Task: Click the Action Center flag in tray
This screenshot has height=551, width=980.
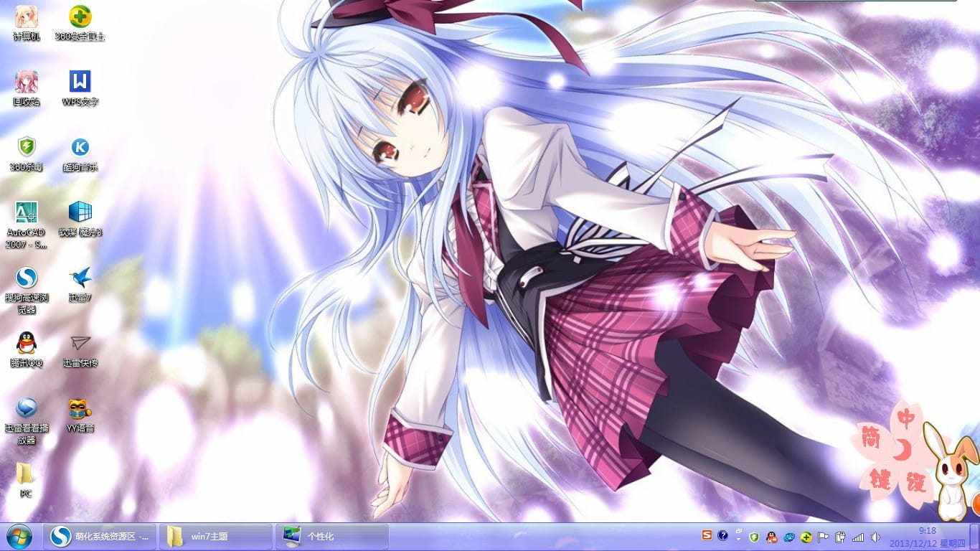Action: [x=824, y=537]
